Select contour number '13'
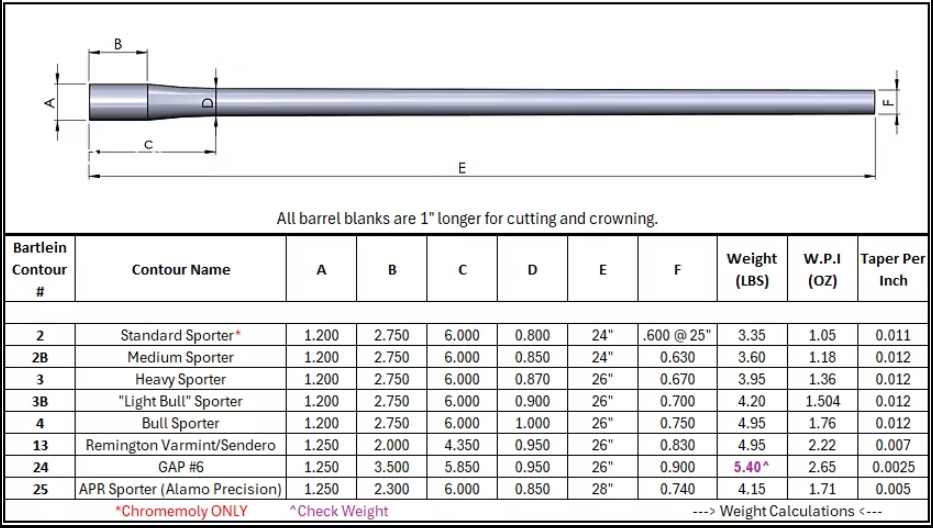The height and width of the screenshot is (528, 933). tap(40, 446)
